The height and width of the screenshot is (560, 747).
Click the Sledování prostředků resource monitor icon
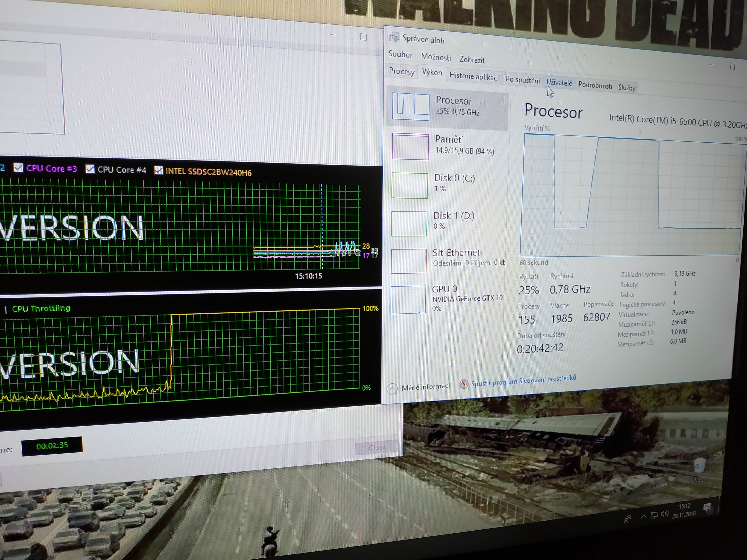tap(464, 384)
